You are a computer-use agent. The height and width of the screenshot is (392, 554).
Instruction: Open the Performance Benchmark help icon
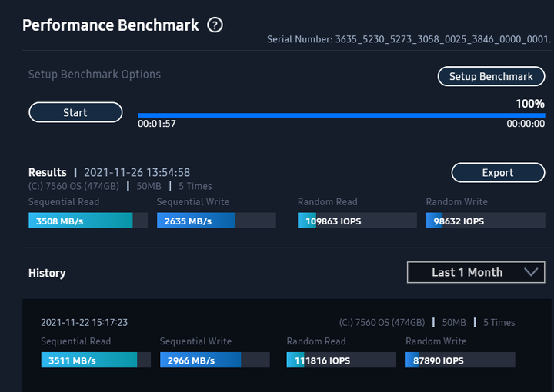click(215, 25)
